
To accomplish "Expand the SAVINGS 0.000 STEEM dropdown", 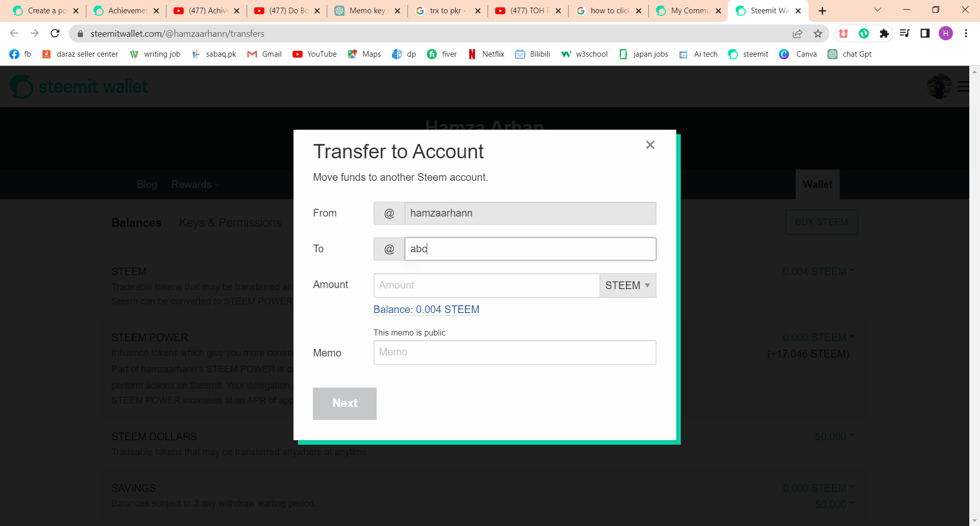I will pos(818,488).
